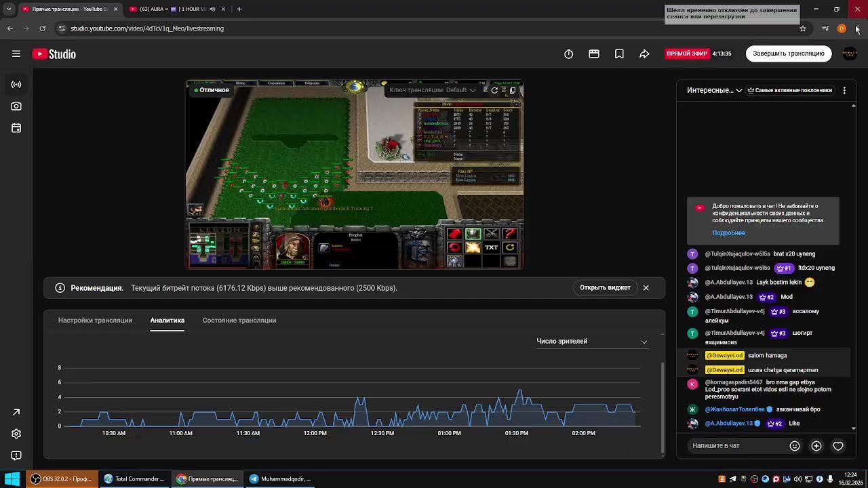
Task: Click the browser address bar URL
Action: pyautogui.click(x=147, y=28)
